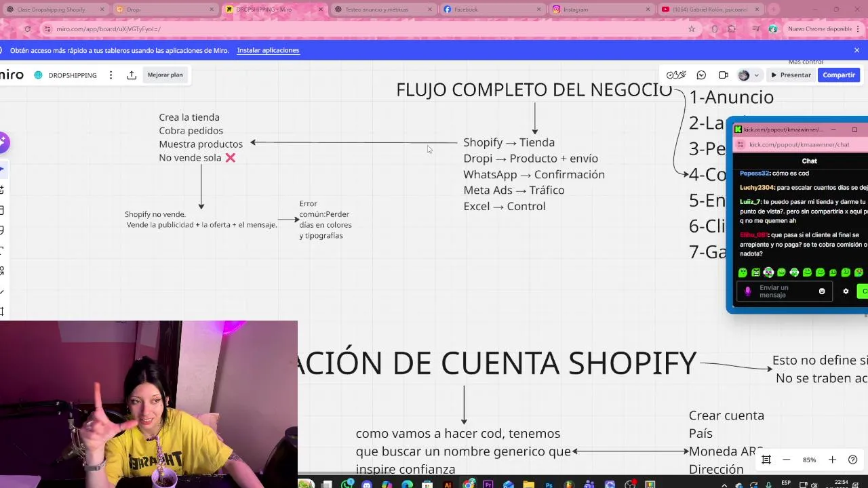Open Premiere Pro from the taskbar
Screen dimensions: 868x488
coord(488,484)
